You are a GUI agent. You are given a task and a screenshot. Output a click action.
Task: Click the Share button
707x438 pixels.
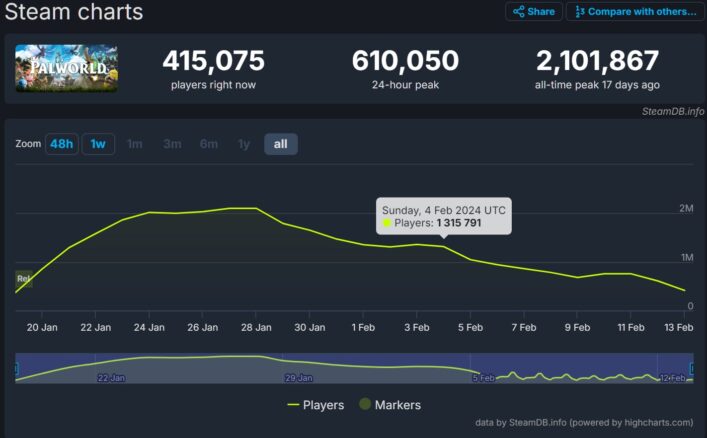coord(534,12)
